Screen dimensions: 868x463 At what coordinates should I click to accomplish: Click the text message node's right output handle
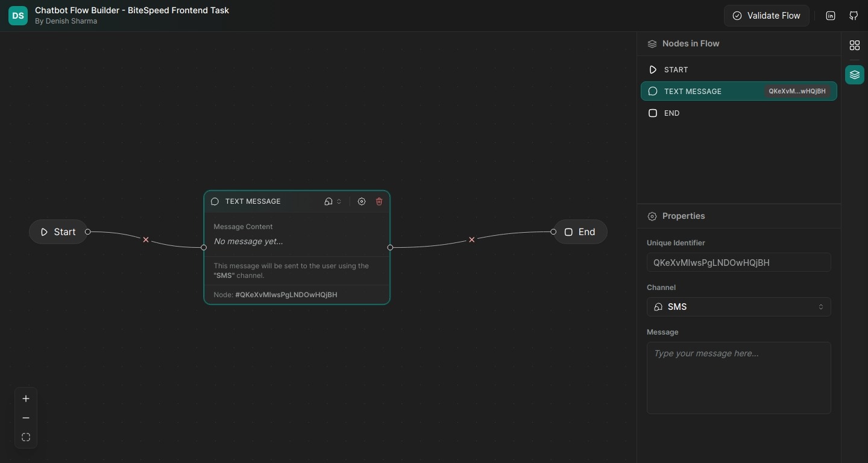pyautogui.click(x=390, y=248)
